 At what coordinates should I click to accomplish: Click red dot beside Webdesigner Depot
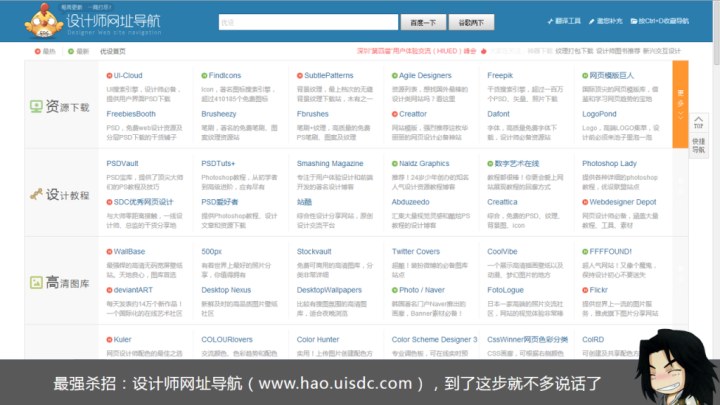coord(585,202)
